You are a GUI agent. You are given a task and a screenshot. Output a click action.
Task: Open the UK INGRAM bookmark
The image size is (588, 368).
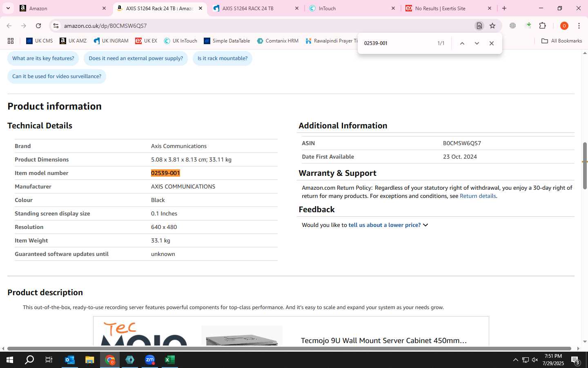pyautogui.click(x=111, y=41)
